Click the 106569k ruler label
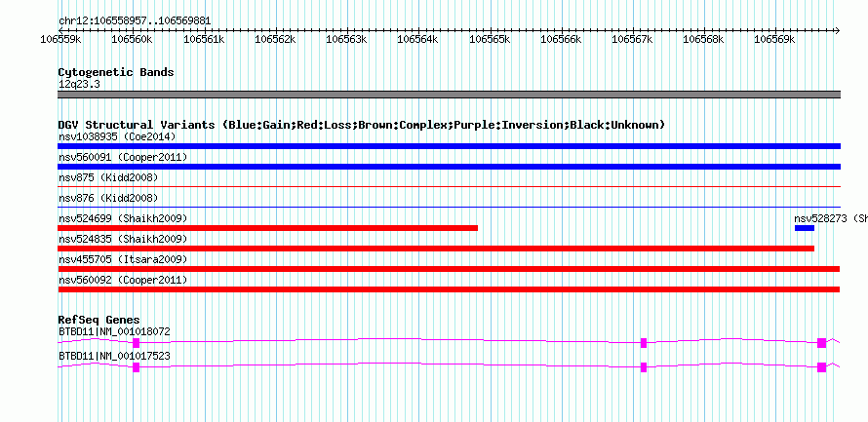Image resolution: width=868 pixels, height=422 pixels. pyautogui.click(x=775, y=39)
